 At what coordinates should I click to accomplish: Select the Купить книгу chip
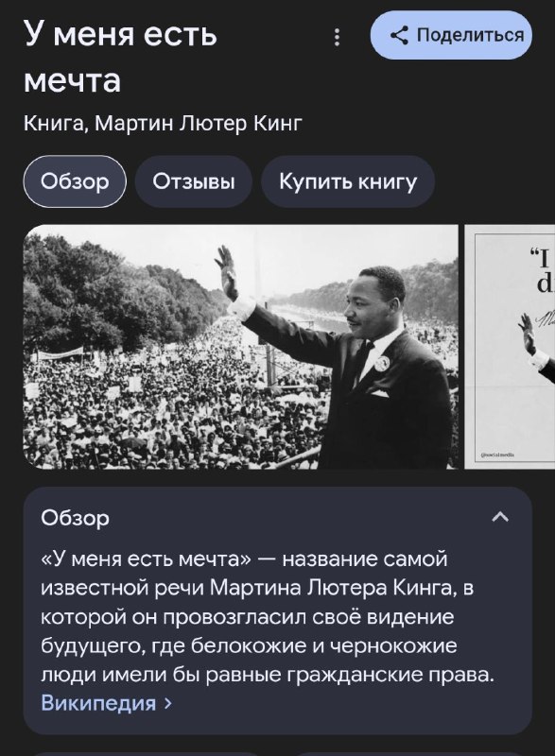348,181
